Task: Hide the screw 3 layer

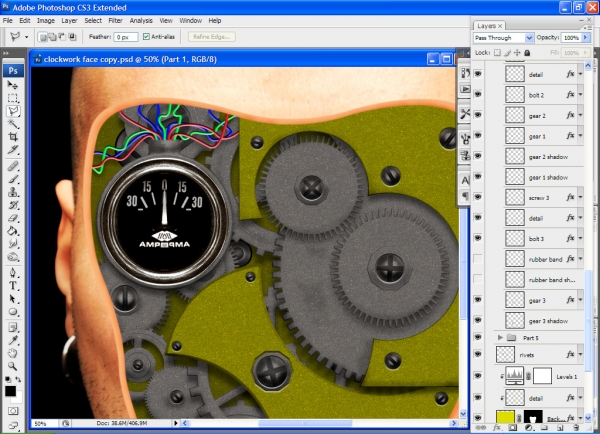Action: tap(478, 197)
